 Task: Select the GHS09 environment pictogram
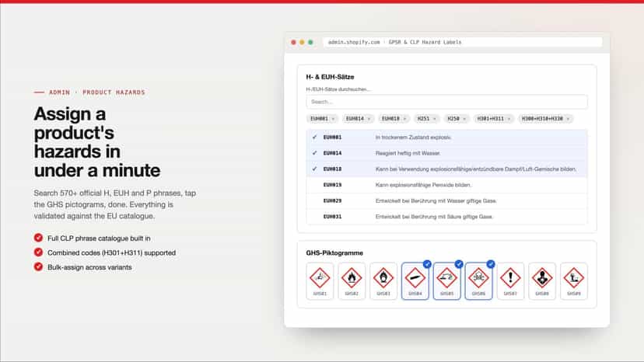574,281
